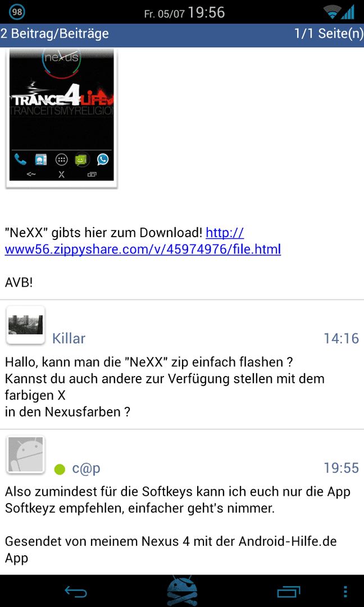This screenshot has width=364, height=607.
Task: Select Killar's post about flashing NeXX zip
Action: [182, 364]
